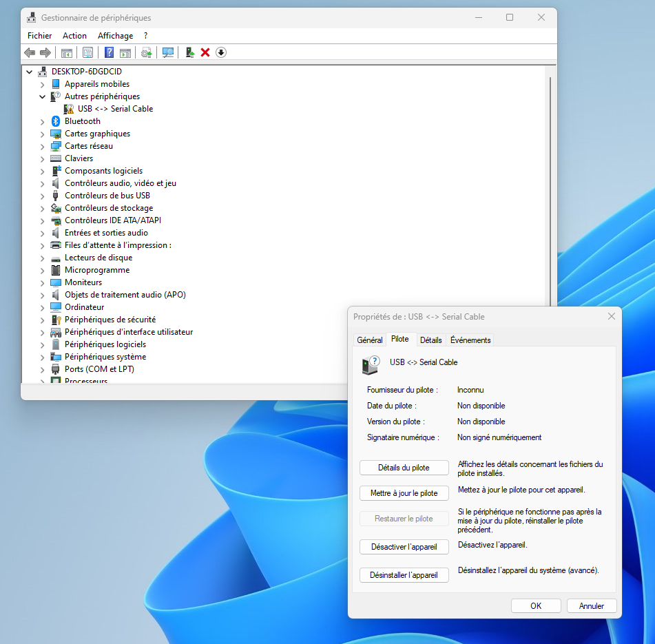Expand Périphériques d'interface utilisateur category
The width and height of the screenshot is (655, 644).
[42, 333]
